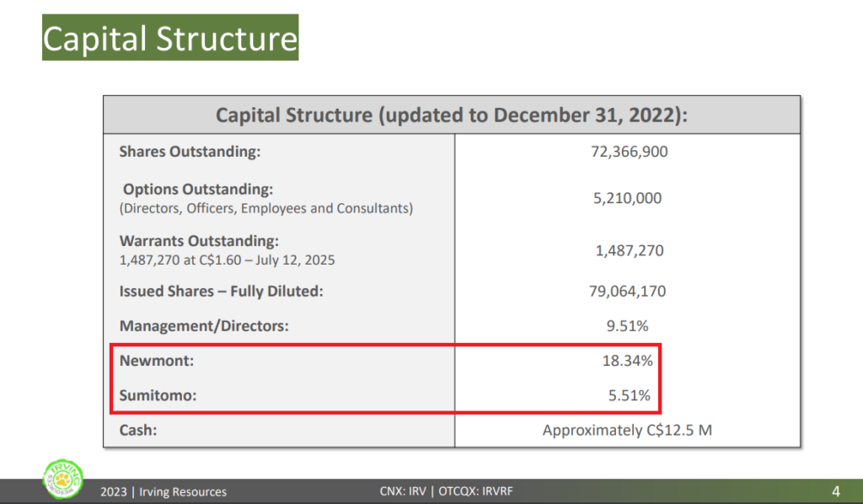Image resolution: width=863 pixels, height=504 pixels.
Task: Select the Newmont value '18.34%'
Action: pyautogui.click(x=627, y=361)
